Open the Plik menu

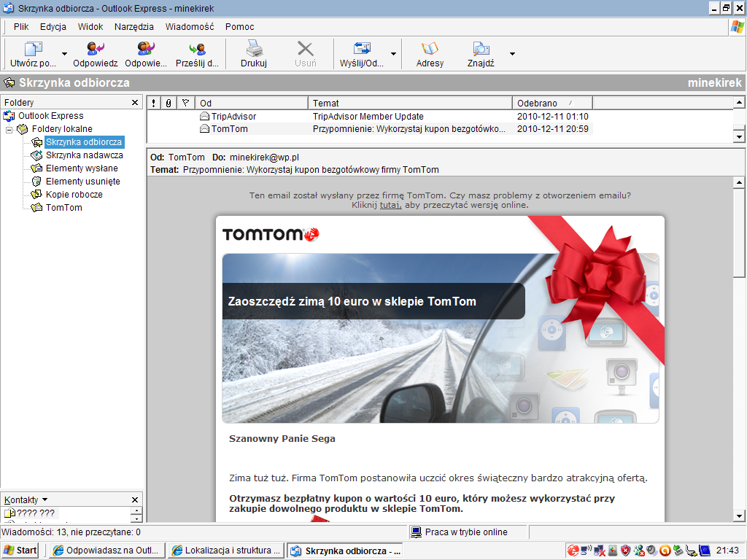[21, 27]
